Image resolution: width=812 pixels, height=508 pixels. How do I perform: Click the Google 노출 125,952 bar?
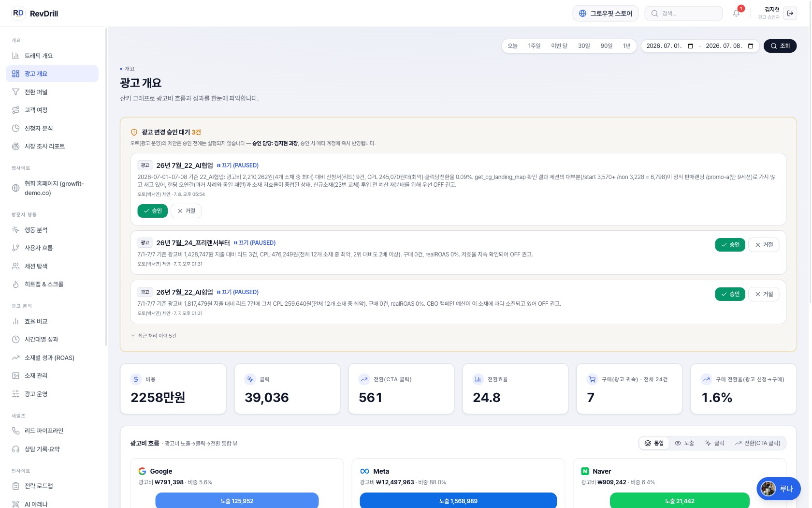pyautogui.click(x=237, y=501)
